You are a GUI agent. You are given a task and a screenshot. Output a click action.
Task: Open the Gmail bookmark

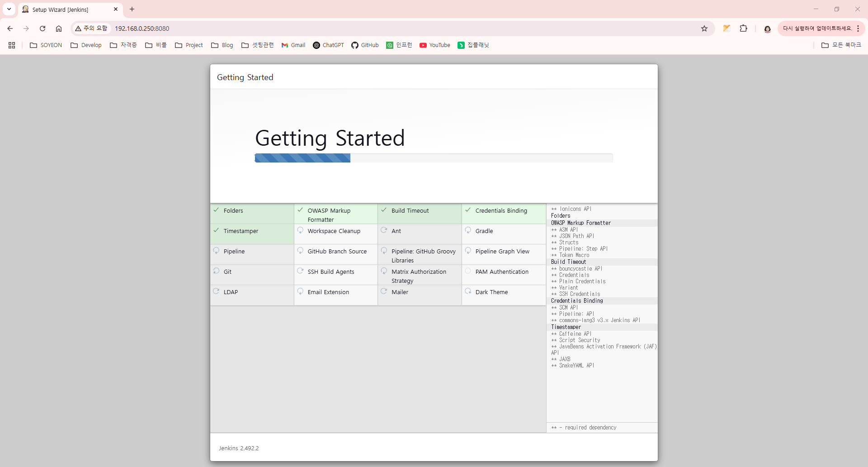pos(293,45)
